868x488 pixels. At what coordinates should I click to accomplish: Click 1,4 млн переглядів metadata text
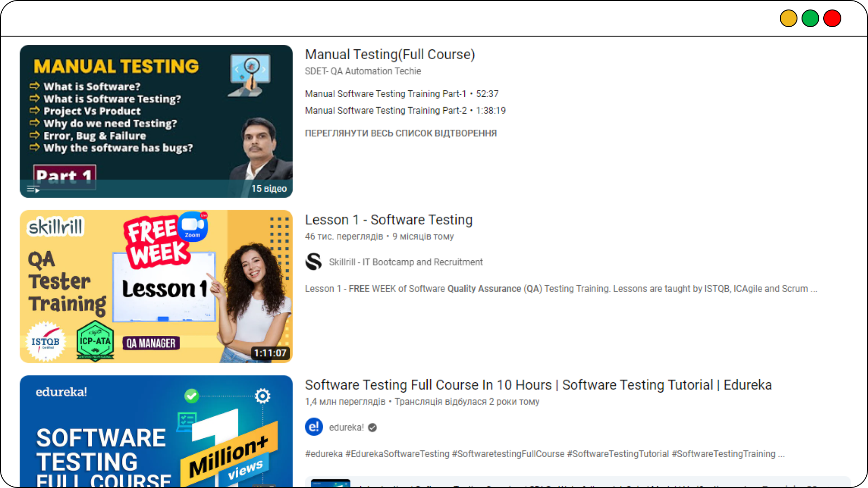pos(345,402)
